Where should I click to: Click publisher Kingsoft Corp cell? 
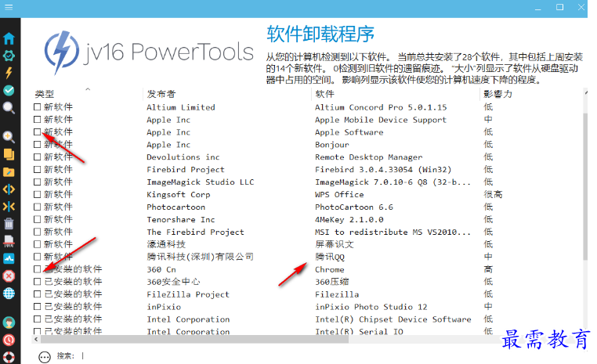pyautogui.click(x=179, y=194)
